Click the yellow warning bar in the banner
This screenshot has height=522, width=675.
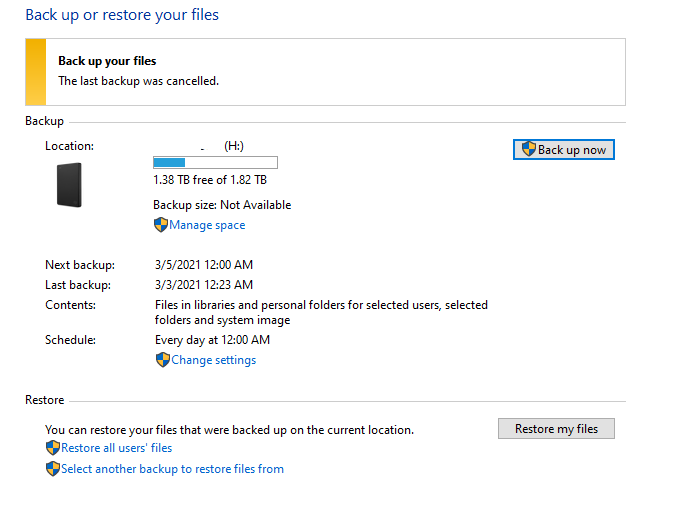pyautogui.click(x=36, y=72)
